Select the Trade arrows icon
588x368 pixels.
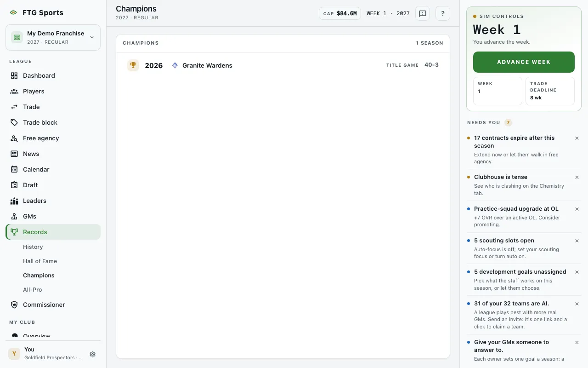click(x=14, y=107)
